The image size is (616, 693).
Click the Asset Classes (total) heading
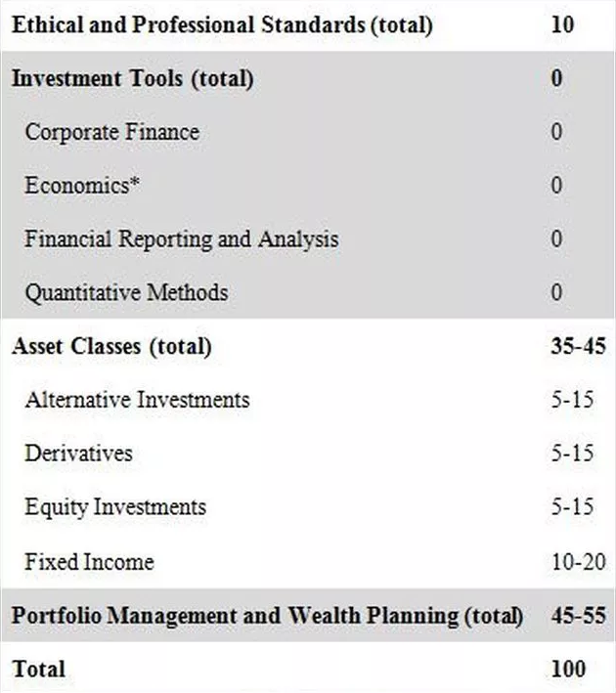click(111, 346)
